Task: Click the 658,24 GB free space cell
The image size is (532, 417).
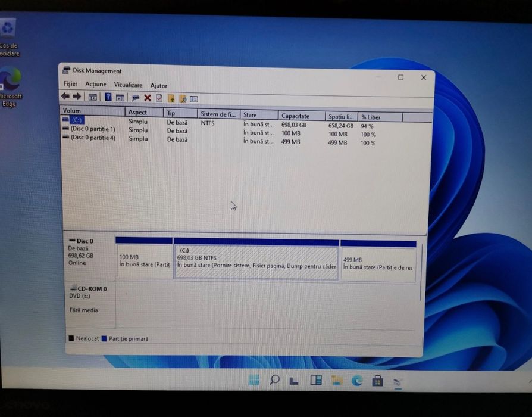Action: coord(341,126)
